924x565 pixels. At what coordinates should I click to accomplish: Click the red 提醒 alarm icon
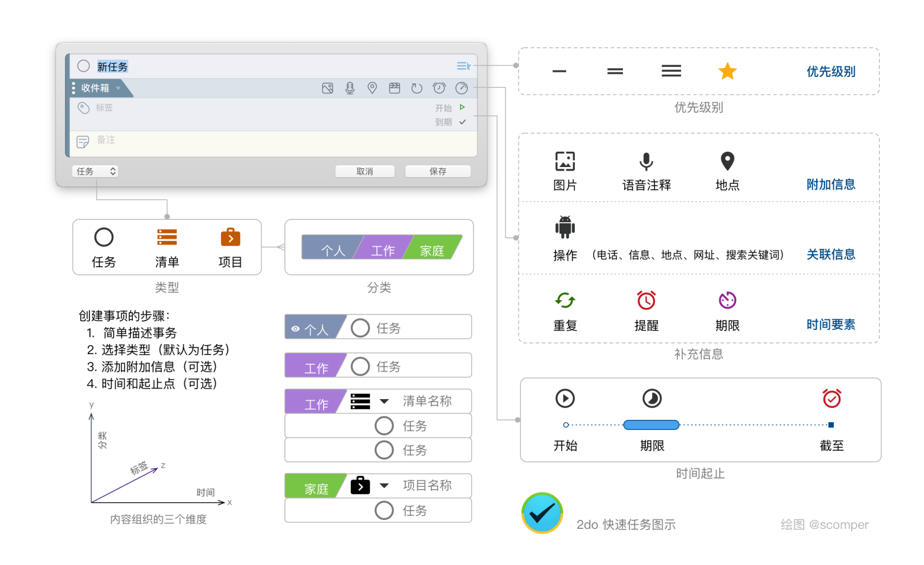[x=646, y=300]
